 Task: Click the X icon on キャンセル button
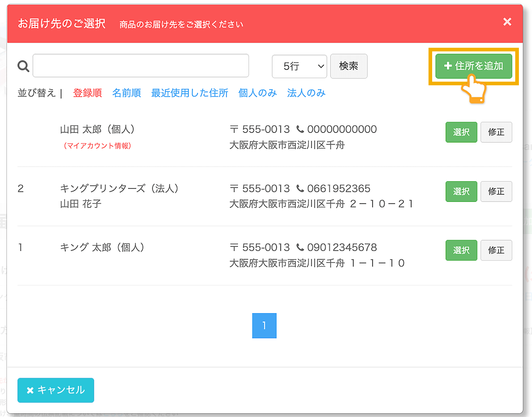click(30, 390)
